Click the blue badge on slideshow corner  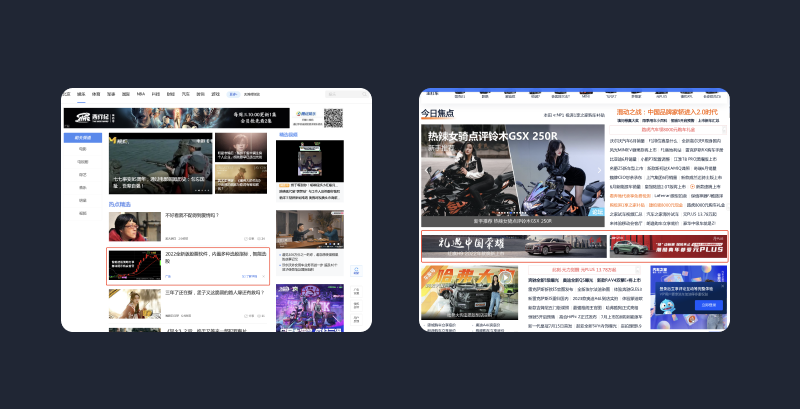point(597,211)
